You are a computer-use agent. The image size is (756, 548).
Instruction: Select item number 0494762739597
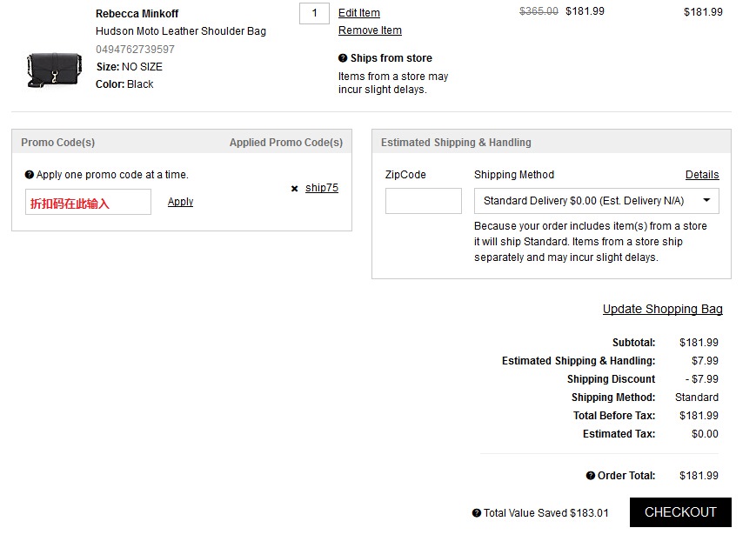pyautogui.click(x=135, y=50)
